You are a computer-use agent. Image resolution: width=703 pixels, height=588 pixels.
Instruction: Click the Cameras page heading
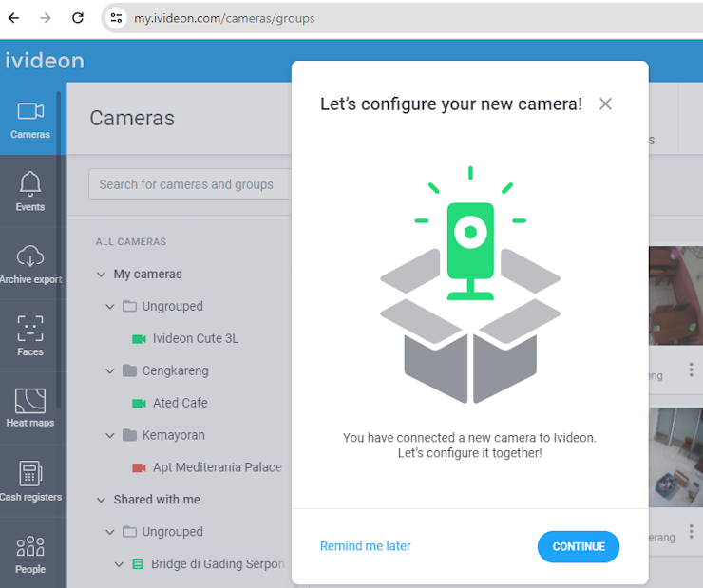tap(132, 119)
